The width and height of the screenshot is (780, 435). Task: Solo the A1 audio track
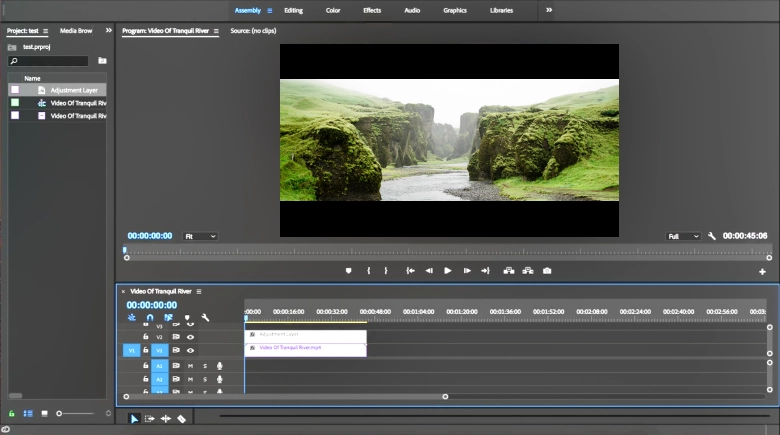[205, 366]
